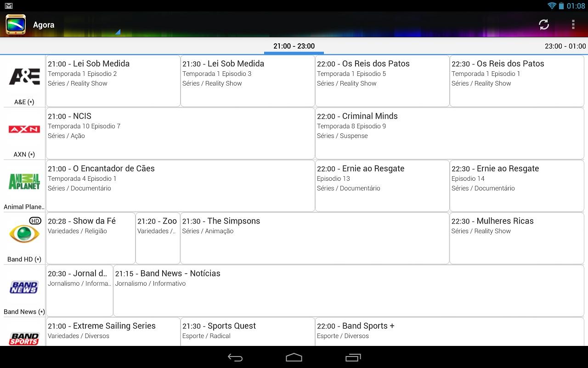The image size is (588, 368).
Task: Open the 21:30 Sports Quest program
Action: pyautogui.click(x=248, y=332)
